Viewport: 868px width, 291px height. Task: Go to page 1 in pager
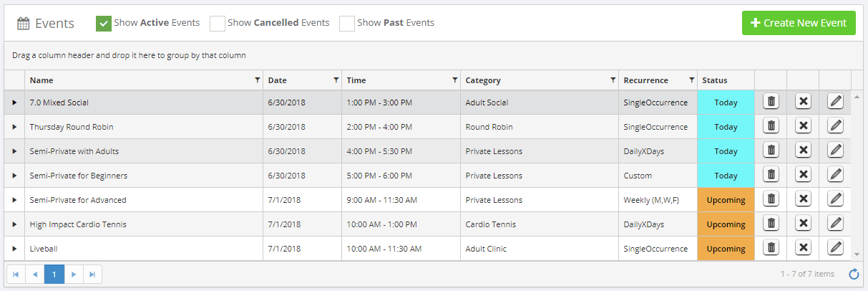tap(54, 274)
